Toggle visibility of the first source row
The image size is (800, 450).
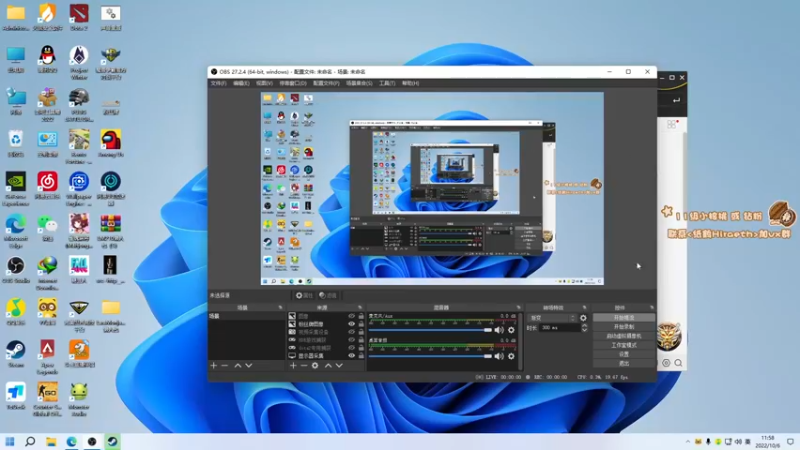pyautogui.click(x=352, y=316)
